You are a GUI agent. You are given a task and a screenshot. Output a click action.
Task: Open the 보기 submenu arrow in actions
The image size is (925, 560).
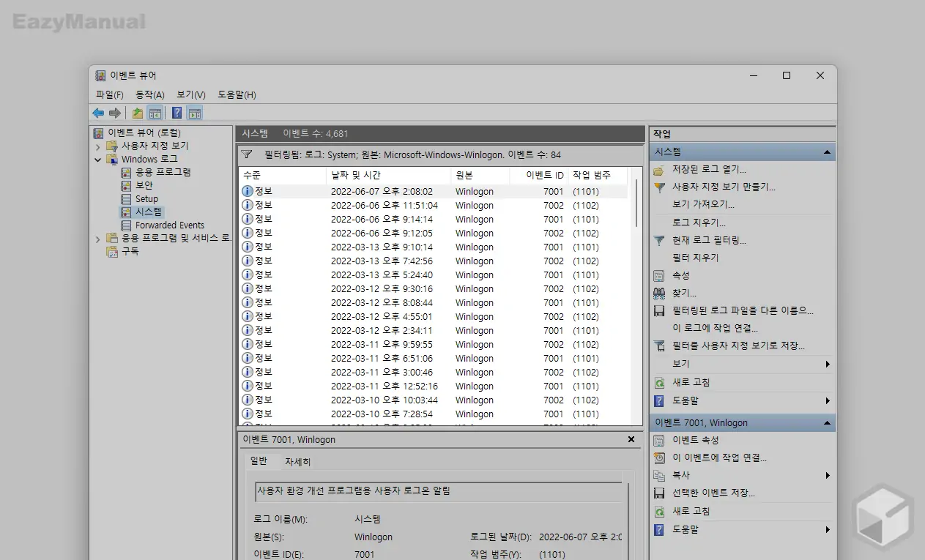[x=828, y=364]
